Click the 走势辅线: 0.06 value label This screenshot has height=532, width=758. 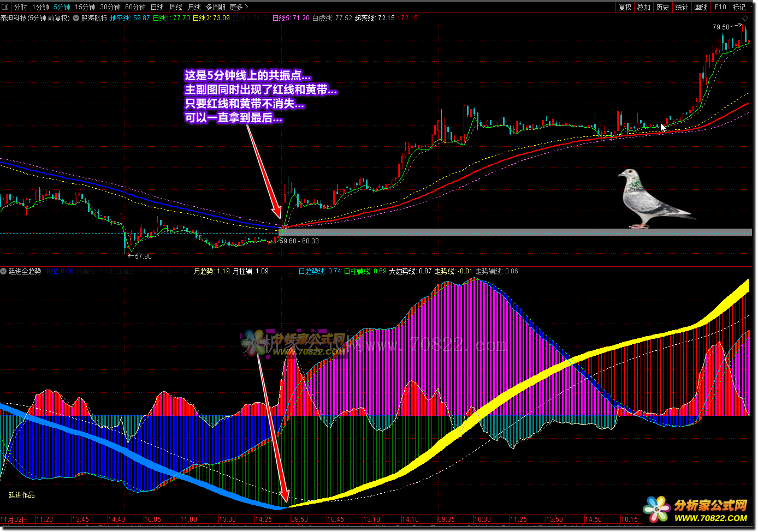(x=497, y=271)
